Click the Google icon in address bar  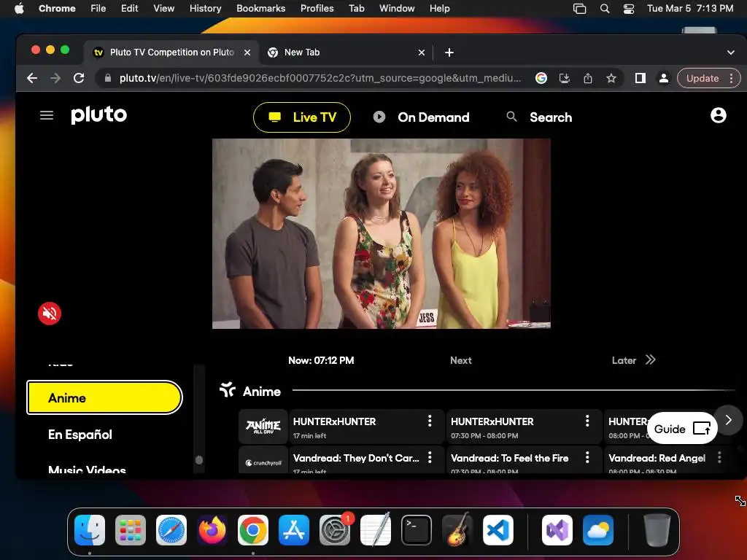click(541, 78)
